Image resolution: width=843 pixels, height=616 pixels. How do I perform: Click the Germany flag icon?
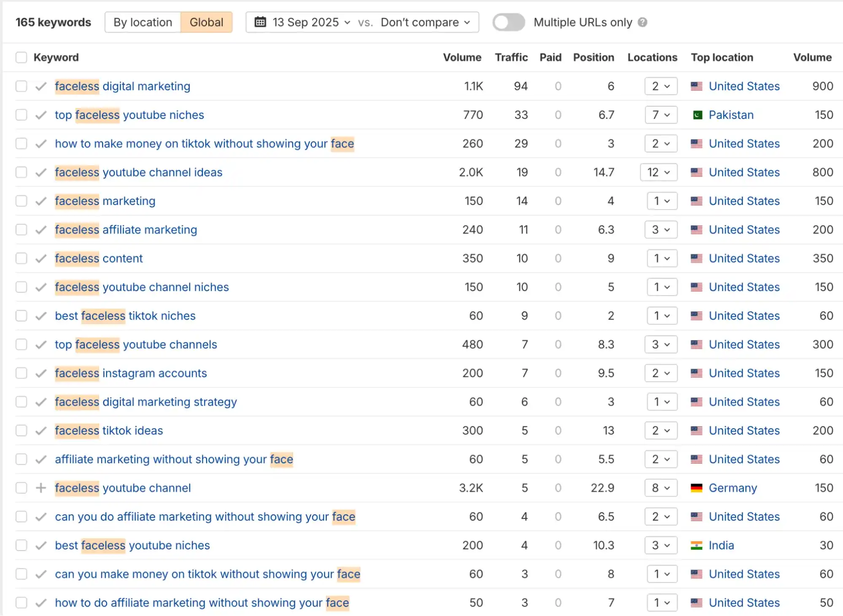point(697,488)
